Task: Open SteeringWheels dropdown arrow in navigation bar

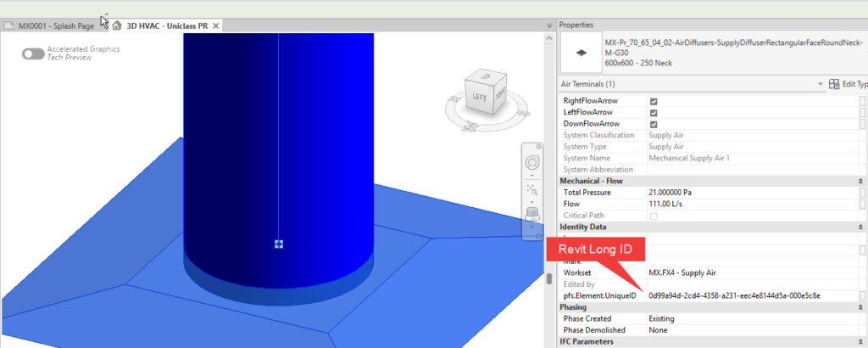Action: tap(532, 175)
